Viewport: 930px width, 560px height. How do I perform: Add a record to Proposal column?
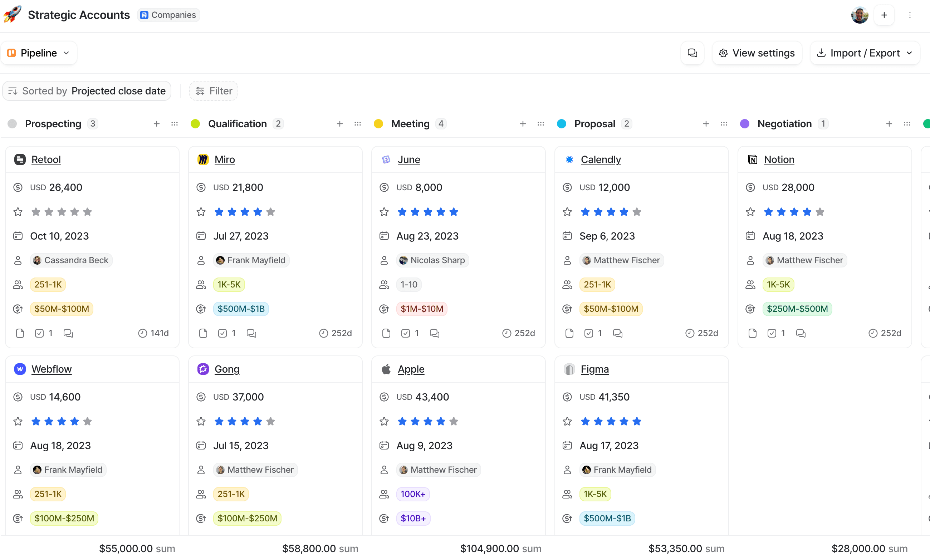[x=706, y=124]
